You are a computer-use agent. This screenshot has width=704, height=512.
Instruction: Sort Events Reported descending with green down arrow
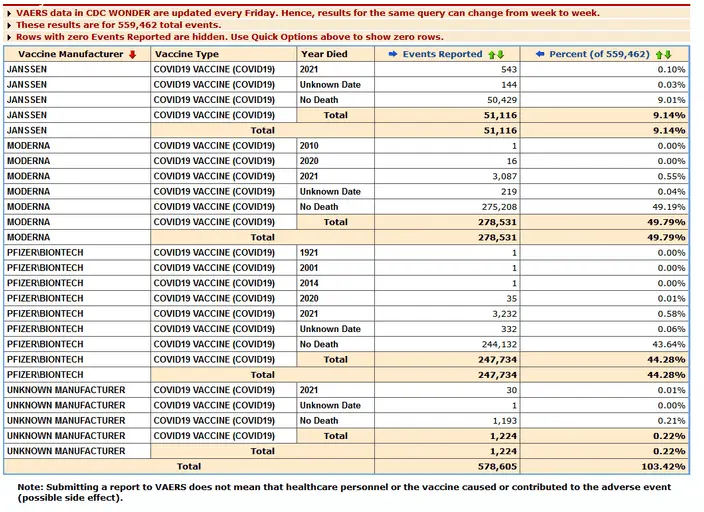(x=500, y=54)
